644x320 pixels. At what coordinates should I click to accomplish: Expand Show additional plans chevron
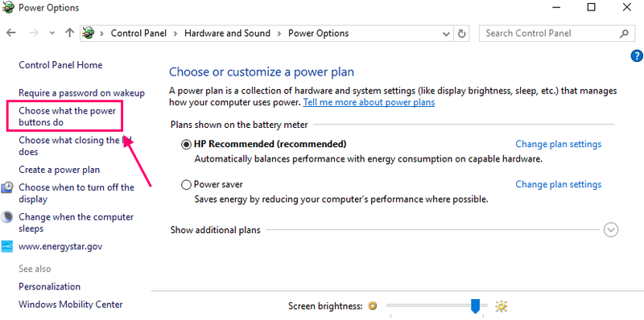click(611, 230)
